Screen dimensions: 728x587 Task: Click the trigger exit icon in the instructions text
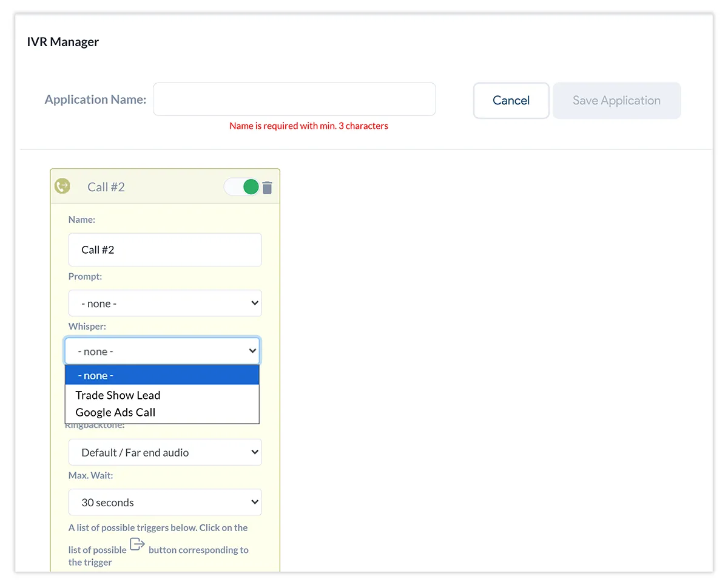(x=136, y=545)
